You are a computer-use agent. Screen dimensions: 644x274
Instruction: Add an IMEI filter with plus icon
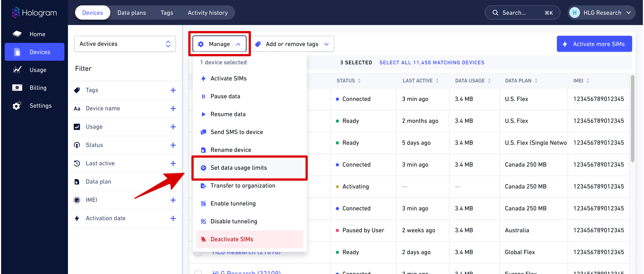click(x=173, y=200)
